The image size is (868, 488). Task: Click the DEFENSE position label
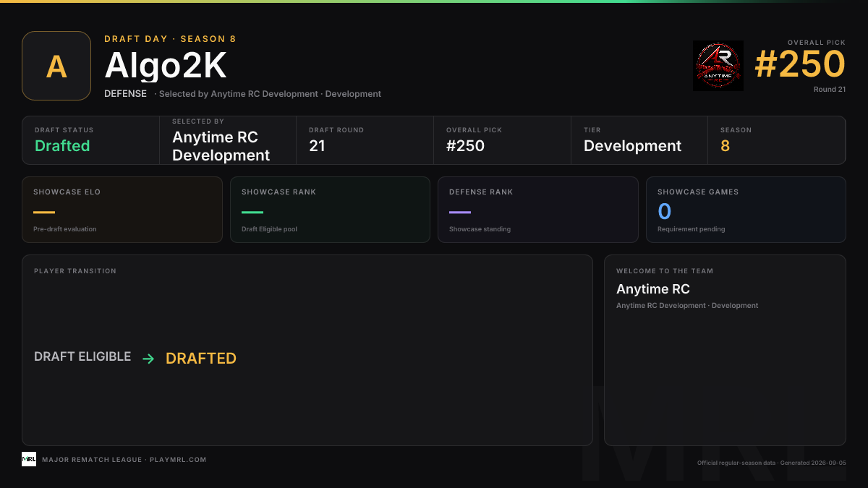[x=125, y=94]
